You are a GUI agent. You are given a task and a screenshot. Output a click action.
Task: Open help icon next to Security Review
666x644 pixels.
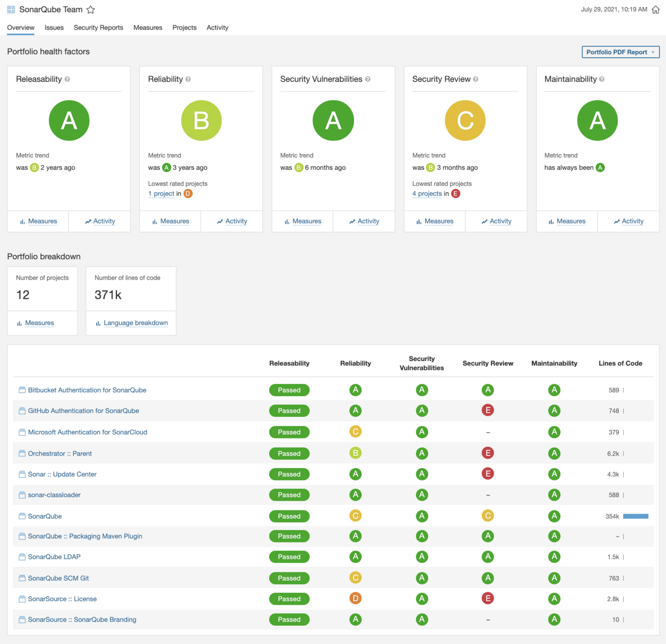click(x=476, y=79)
